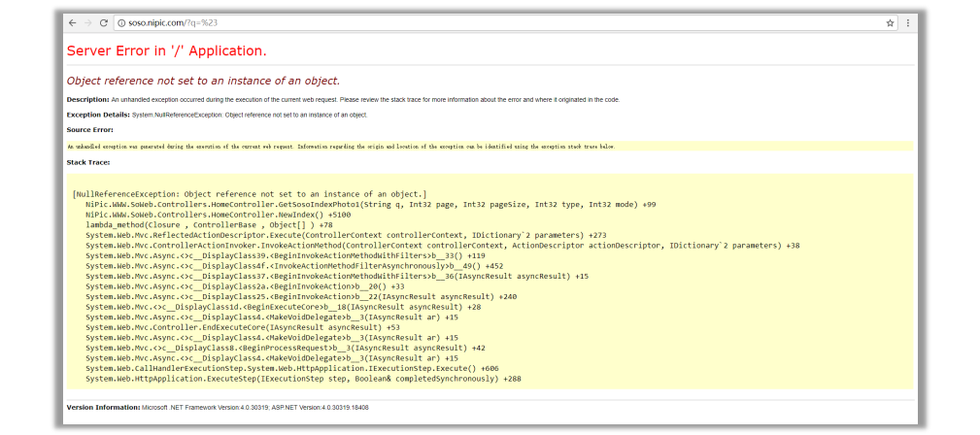The image size is (980, 435).
Task: Click the CallHandlerExecutionStep Execute() +606 line
Action: 292,368
